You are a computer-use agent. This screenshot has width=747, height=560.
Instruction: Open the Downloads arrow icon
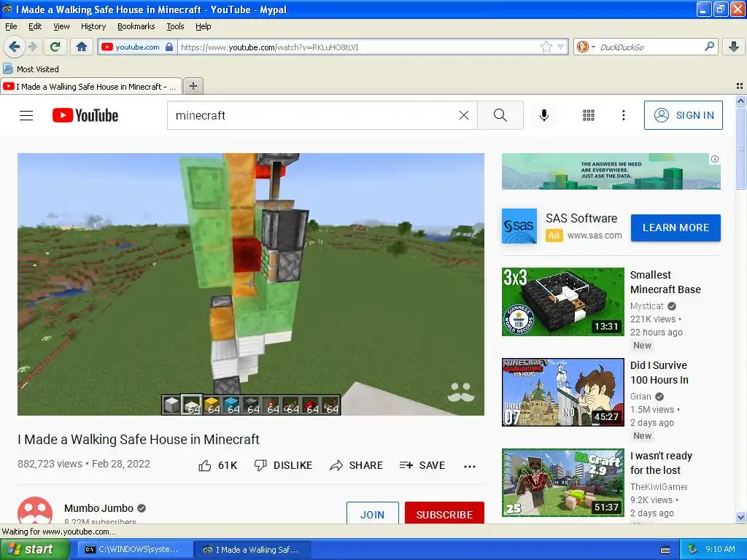tap(734, 47)
